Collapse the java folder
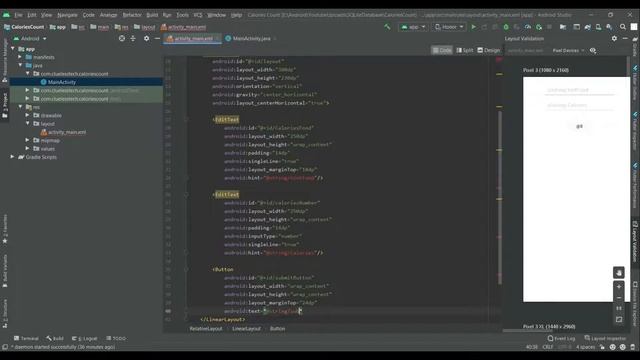This screenshot has height=360, width=640. (20, 65)
